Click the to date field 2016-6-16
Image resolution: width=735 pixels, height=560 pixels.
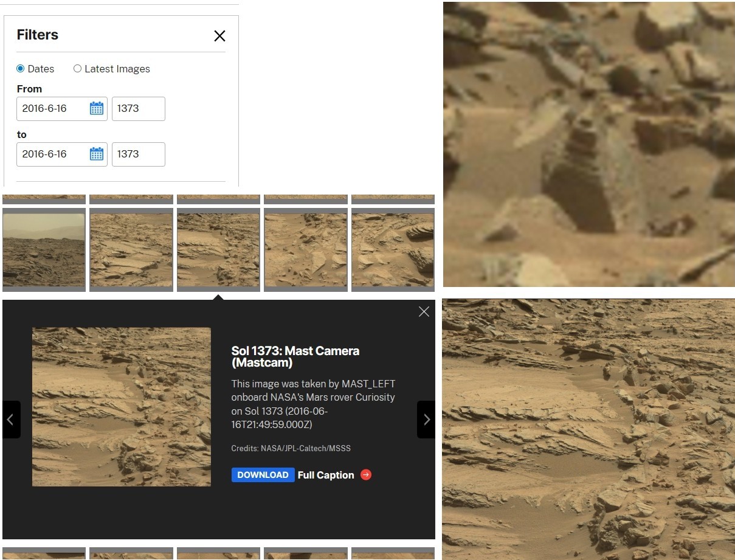pyautogui.click(x=52, y=154)
